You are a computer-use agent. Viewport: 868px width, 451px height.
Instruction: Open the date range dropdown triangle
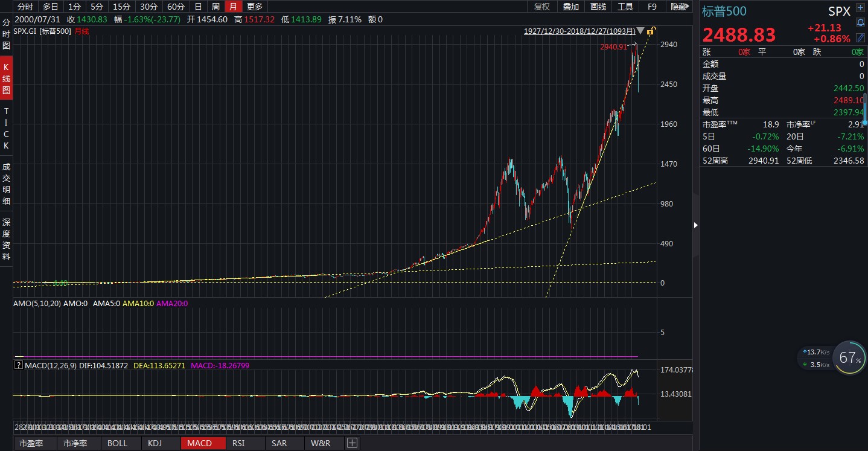tap(642, 31)
